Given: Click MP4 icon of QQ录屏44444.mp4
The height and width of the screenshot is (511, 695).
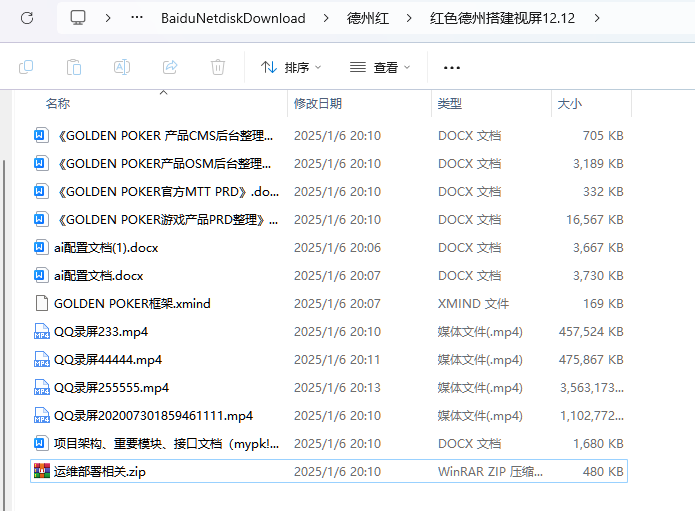Looking at the screenshot, I should tap(42, 359).
